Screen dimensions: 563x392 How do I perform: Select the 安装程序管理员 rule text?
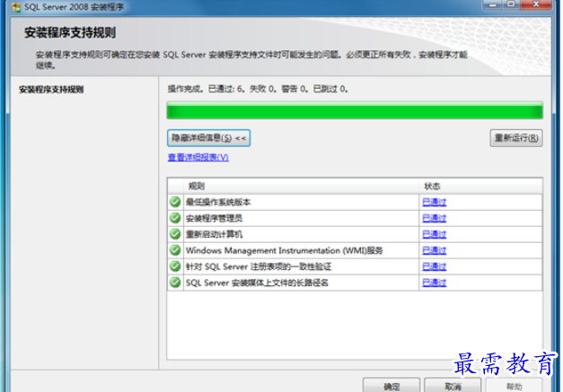pyautogui.click(x=214, y=218)
